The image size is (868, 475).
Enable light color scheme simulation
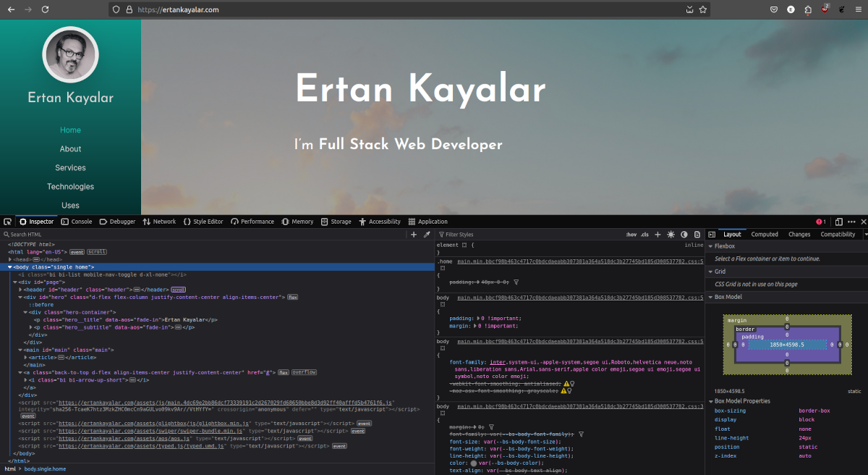coord(671,234)
